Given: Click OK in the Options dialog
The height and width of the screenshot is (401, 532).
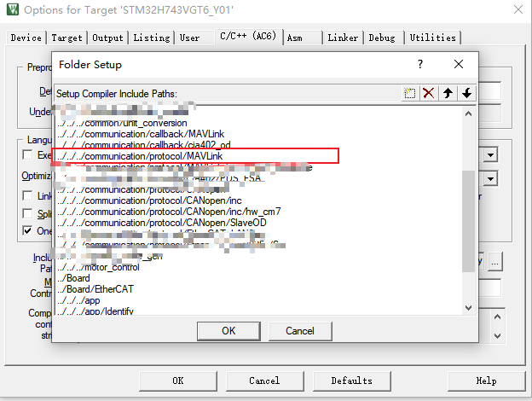Looking at the screenshot, I should point(178,381).
